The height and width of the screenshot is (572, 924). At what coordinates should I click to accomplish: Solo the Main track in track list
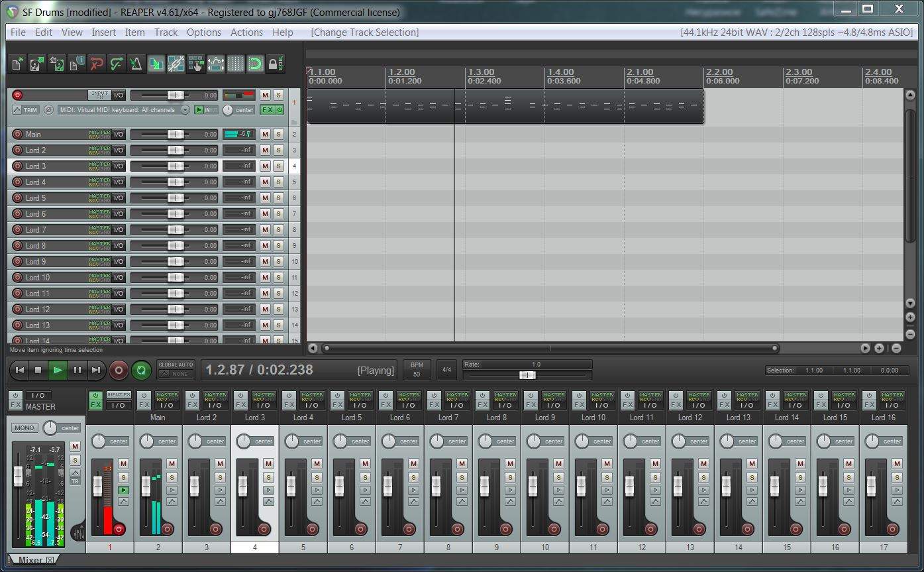point(278,135)
